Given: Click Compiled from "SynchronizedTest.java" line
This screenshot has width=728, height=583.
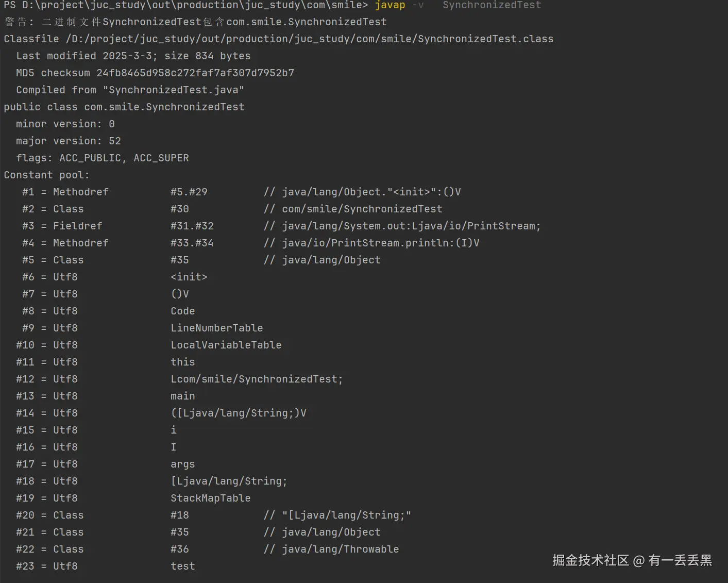Looking at the screenshot, I should click(130, 90).
